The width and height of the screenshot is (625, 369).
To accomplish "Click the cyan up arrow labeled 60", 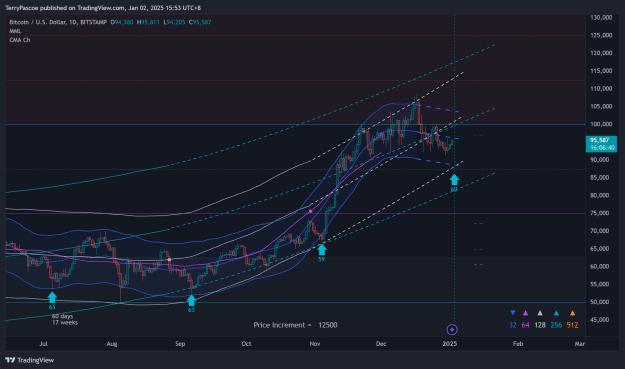I will coord(454,180).
